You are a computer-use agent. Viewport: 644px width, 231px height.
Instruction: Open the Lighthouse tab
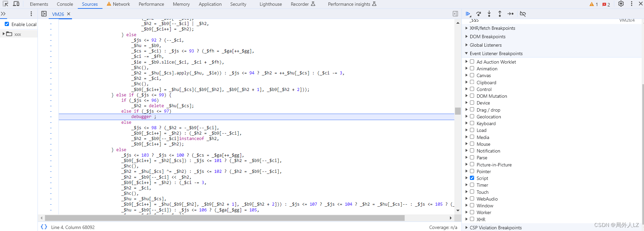pos(270,4)
